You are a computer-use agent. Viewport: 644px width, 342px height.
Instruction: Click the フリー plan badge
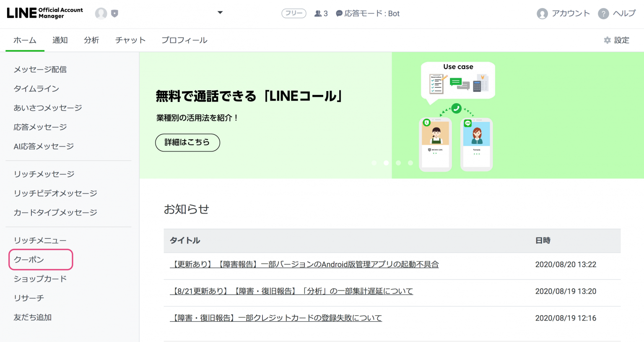(293, 13)
